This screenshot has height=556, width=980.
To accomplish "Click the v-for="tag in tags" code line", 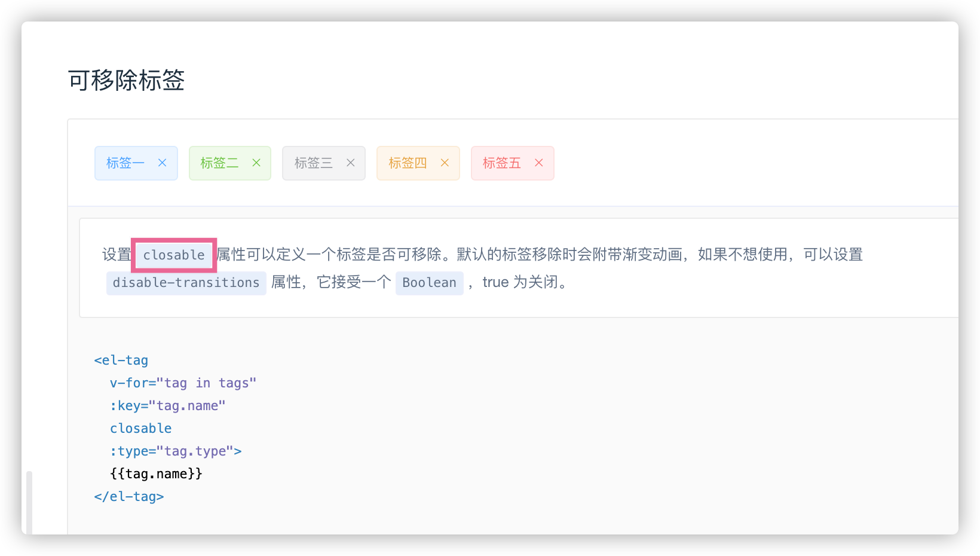I will [183, 383].
